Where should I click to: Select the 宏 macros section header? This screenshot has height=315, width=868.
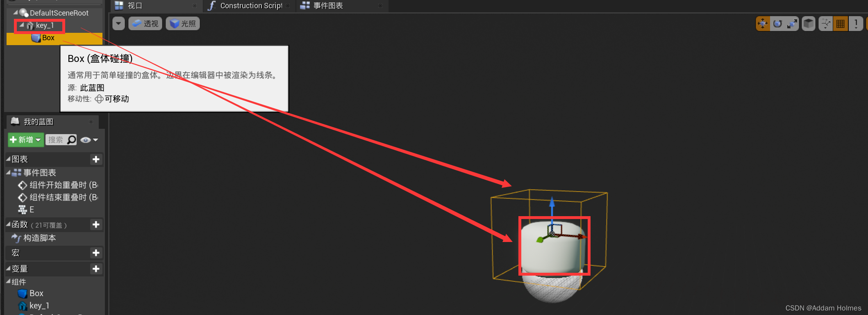pos(54,253)
